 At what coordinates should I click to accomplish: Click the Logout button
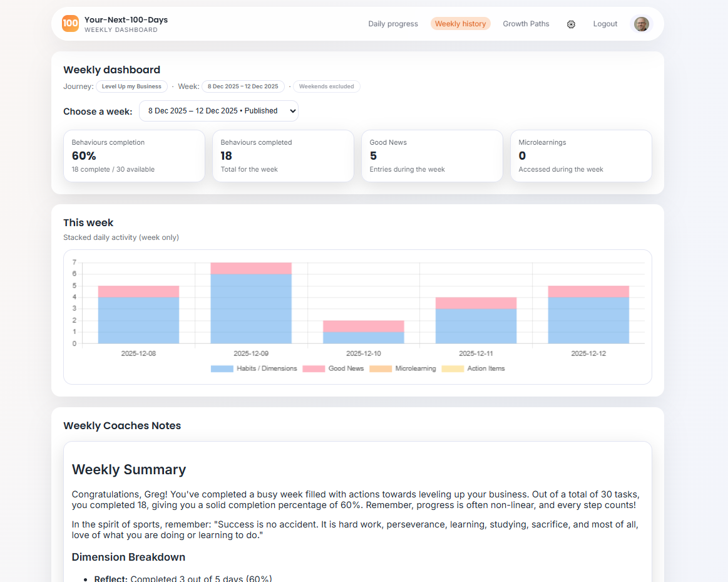point(605,24)
